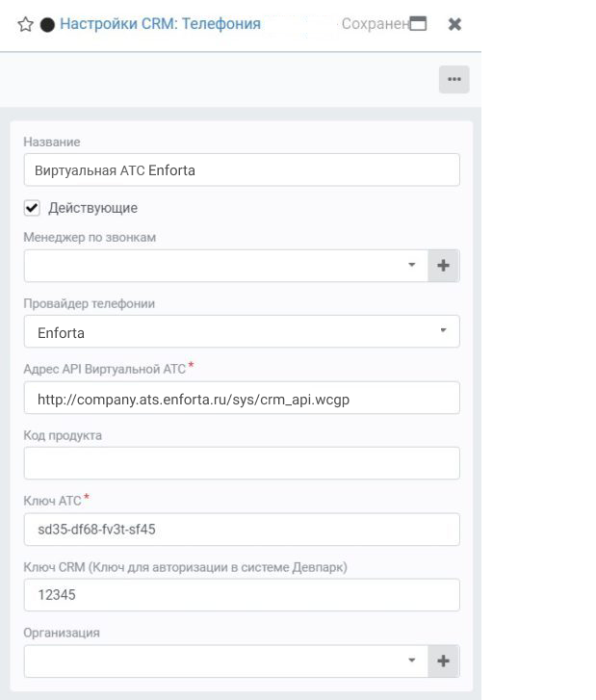
Task: Click the Сохранен status text
Action: pyautogui.click(x=375, y=24)
